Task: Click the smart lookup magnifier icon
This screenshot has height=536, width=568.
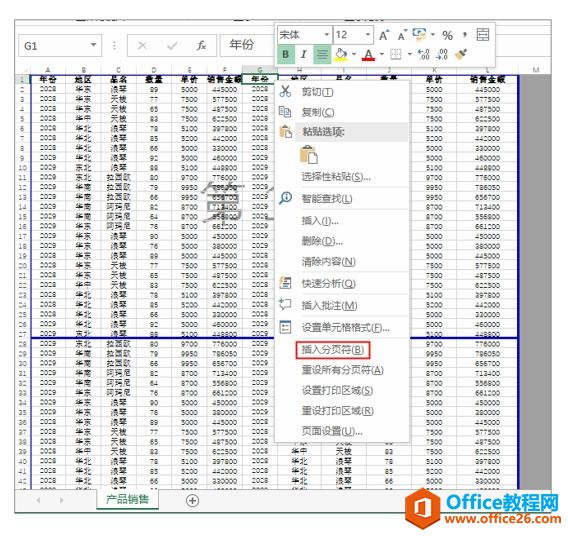Action: point(286,198)
